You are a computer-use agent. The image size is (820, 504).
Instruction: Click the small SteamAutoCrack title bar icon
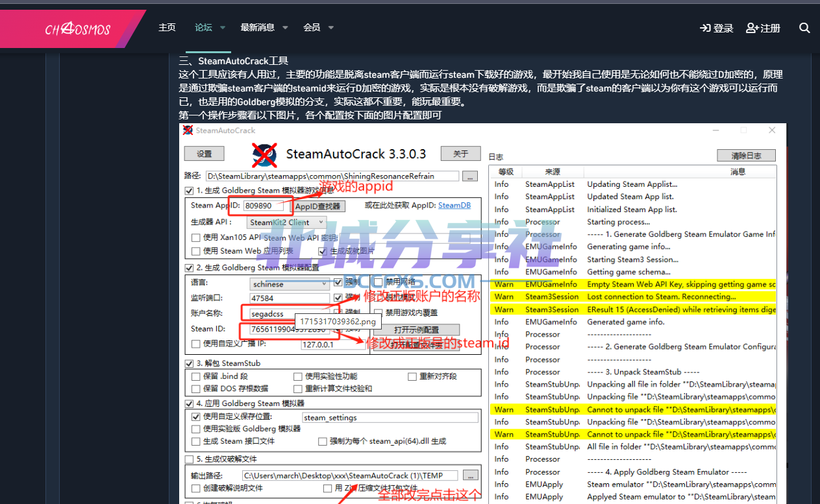[x=188, y=130]
